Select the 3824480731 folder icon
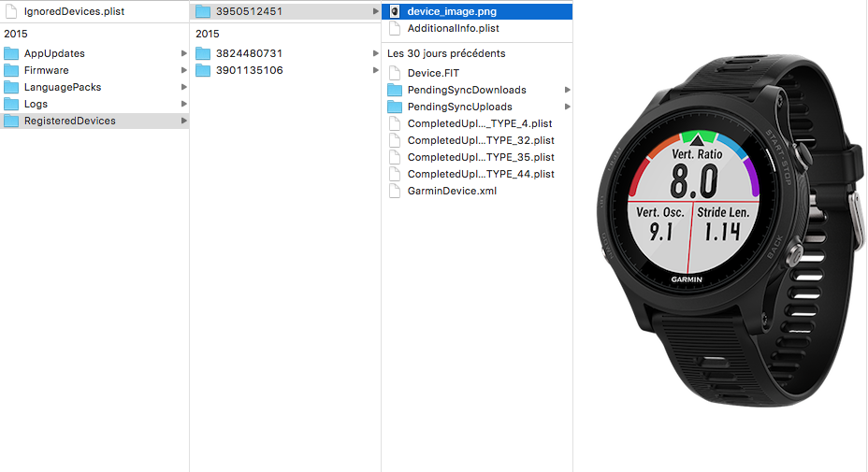 tap(203, 53)
